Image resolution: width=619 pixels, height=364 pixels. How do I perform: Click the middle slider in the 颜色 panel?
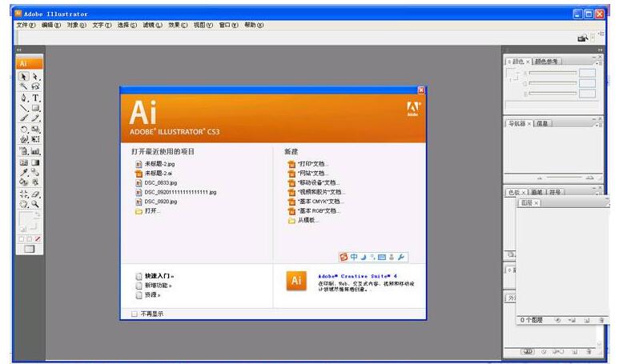(553, 83)
